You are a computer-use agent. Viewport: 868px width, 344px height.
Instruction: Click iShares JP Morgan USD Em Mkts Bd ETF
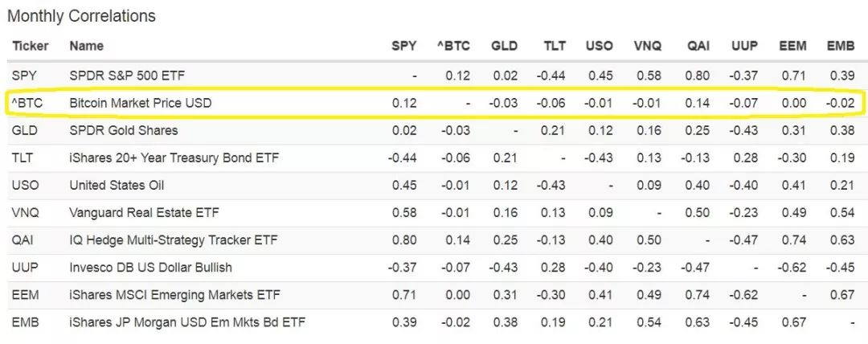coord(187,322)
